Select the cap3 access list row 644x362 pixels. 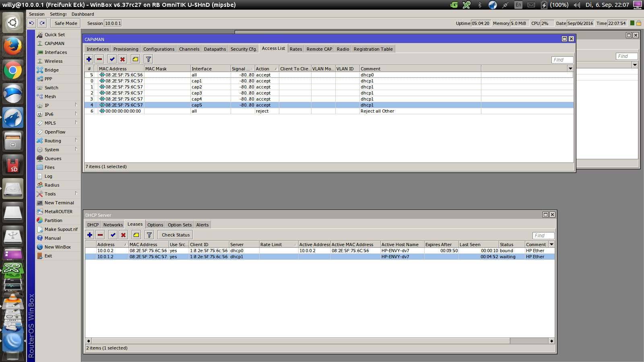pos(329,93)
